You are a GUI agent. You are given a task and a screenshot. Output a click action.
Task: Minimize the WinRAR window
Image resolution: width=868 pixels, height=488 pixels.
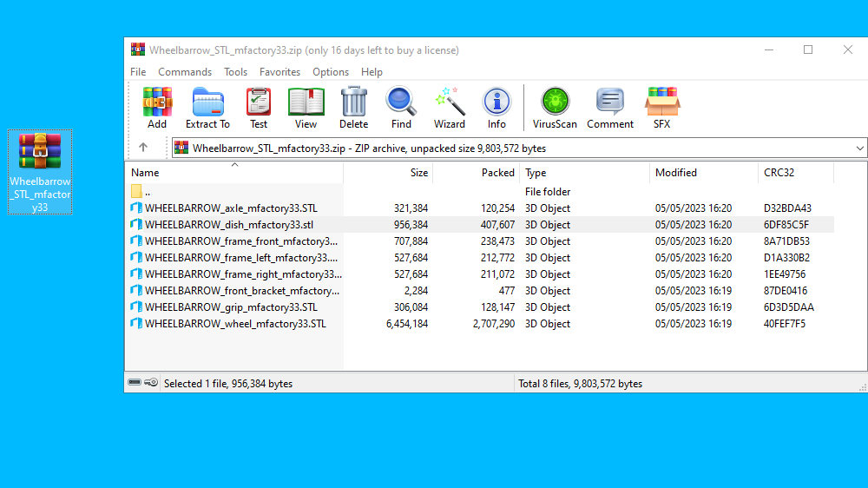point(769,49)
